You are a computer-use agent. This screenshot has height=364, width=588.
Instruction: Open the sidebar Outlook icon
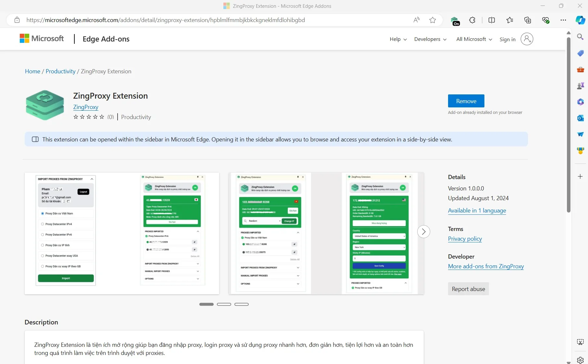(580, 118)
